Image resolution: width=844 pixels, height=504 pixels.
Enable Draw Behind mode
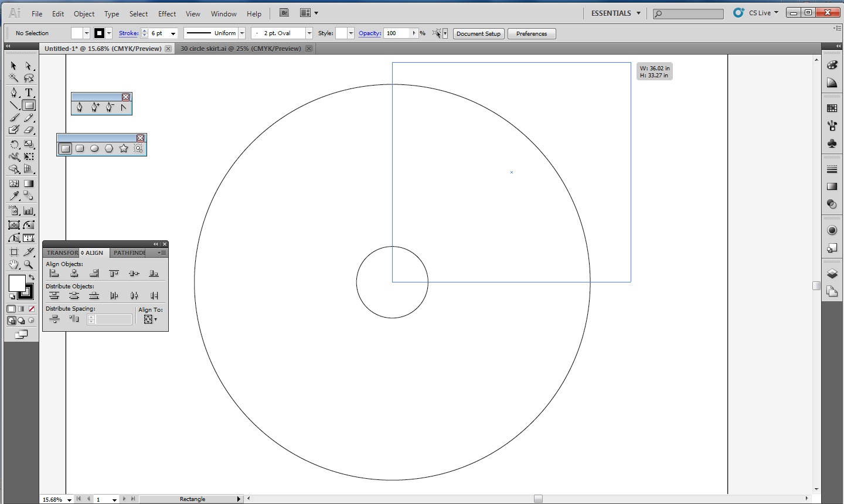point(21,321)
